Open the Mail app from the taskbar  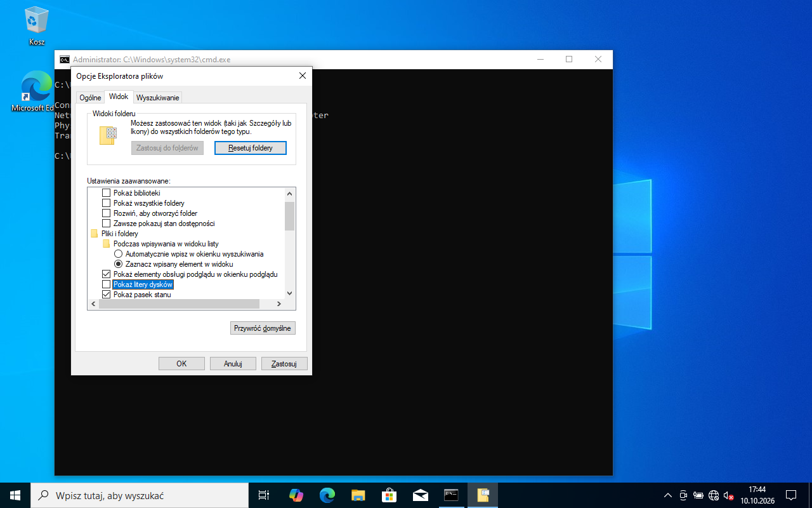pos(420,495)
